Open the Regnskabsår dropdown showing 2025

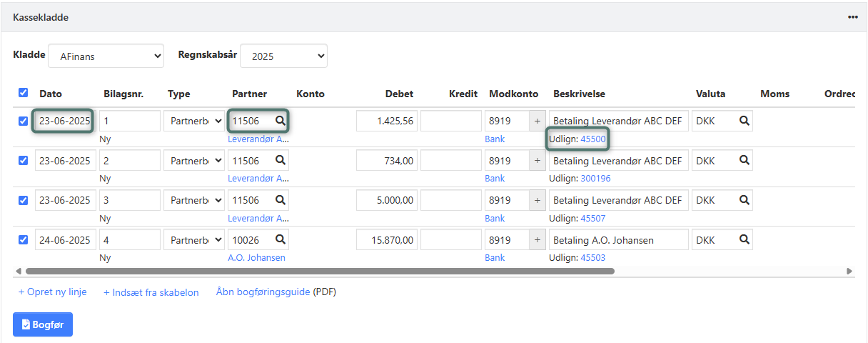(283, 56)
